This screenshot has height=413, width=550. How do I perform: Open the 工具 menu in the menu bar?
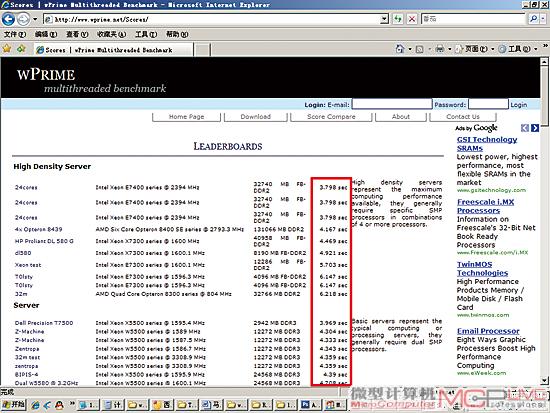click(146, 34)
